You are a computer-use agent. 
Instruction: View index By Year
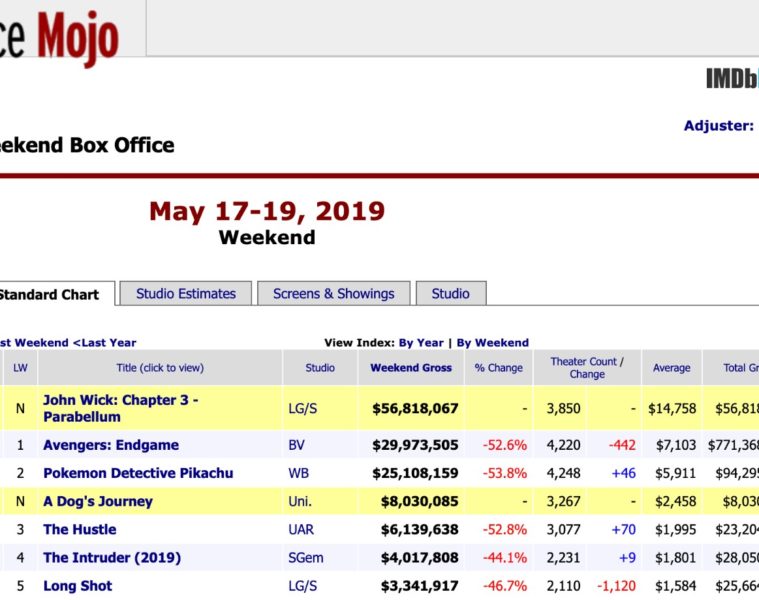(420, 343)
